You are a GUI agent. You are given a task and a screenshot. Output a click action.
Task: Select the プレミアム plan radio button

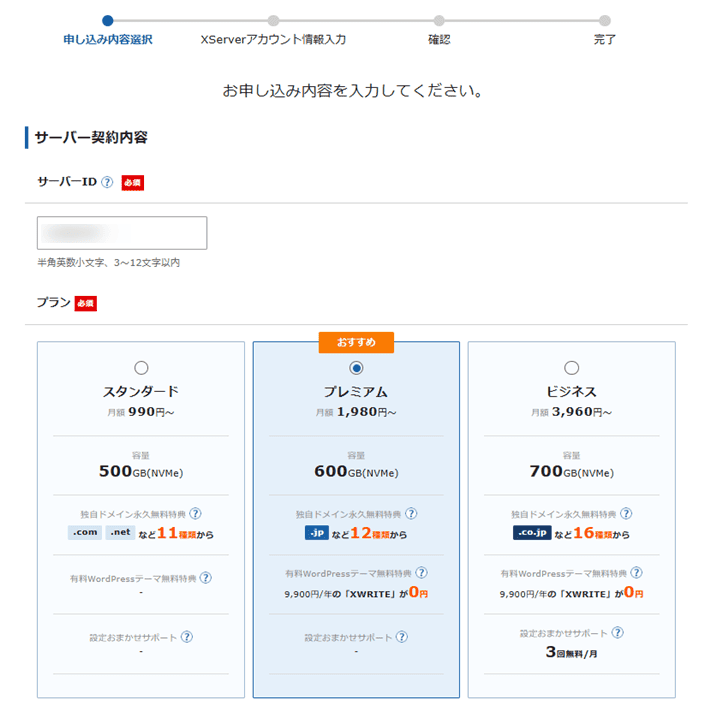click(x=356, y=368)
